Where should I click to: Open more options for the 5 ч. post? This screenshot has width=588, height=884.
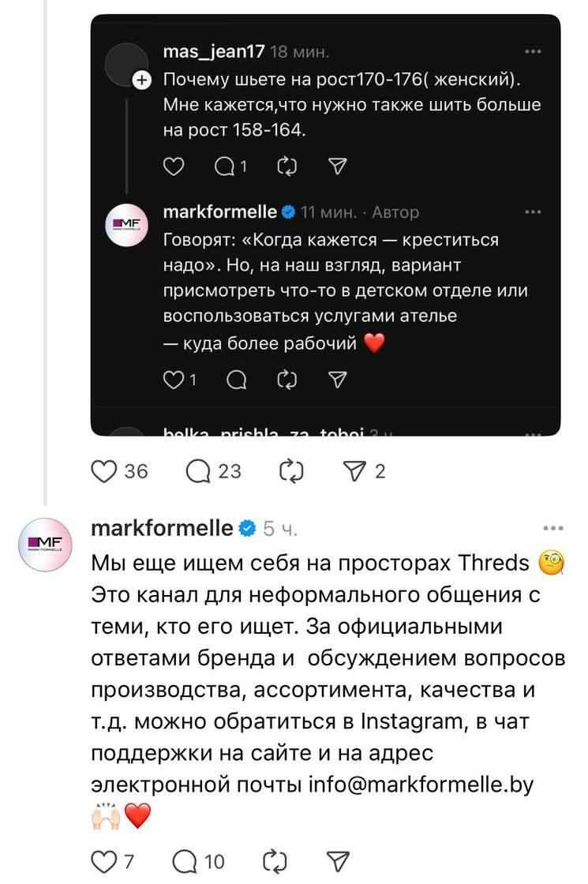pos(555,528)
